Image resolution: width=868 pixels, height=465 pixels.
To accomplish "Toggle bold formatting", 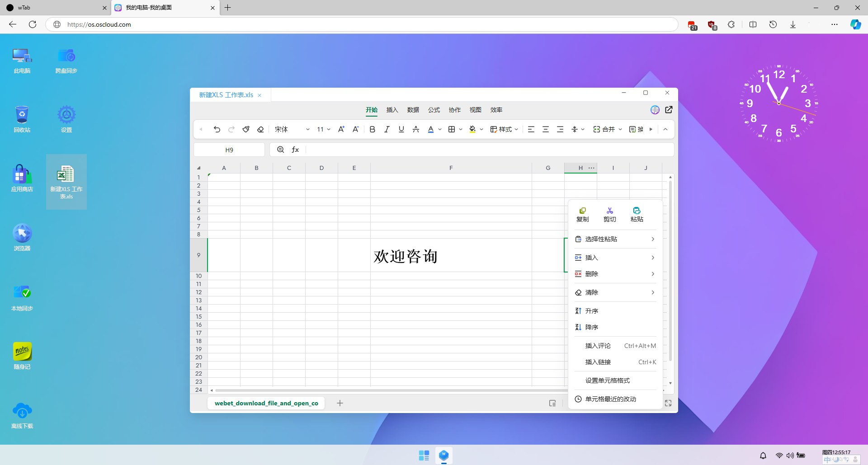I will (373, 129).
